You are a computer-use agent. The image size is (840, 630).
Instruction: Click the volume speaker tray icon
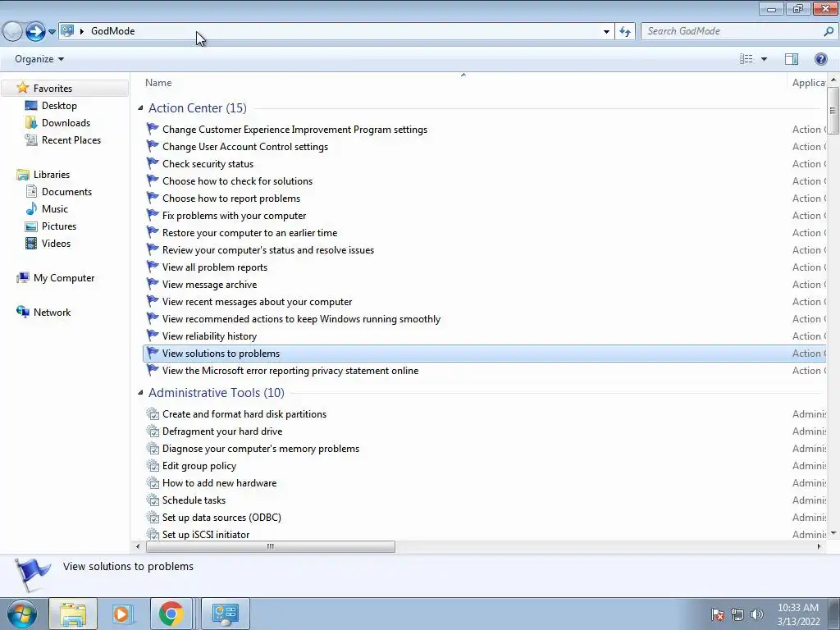756,614
